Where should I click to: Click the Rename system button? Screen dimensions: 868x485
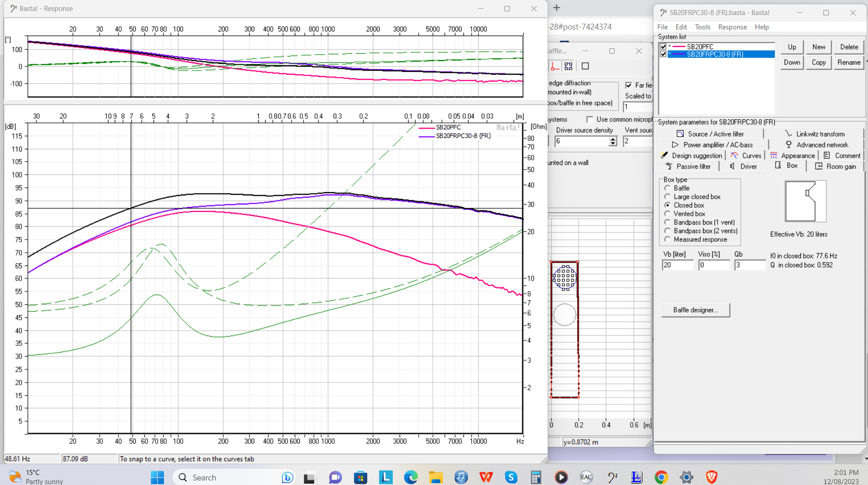(x=849, y=62)
